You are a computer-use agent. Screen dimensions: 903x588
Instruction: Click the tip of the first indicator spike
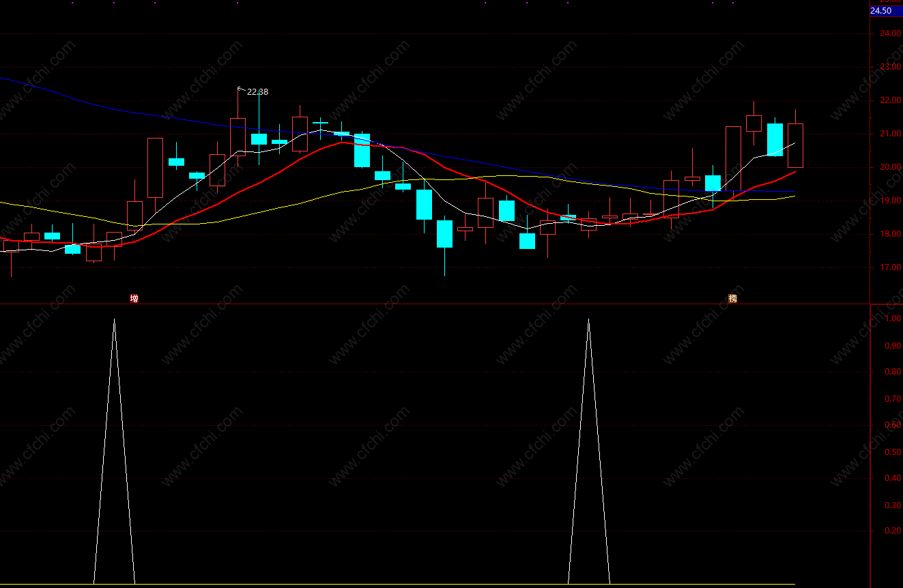coord(114,319)
